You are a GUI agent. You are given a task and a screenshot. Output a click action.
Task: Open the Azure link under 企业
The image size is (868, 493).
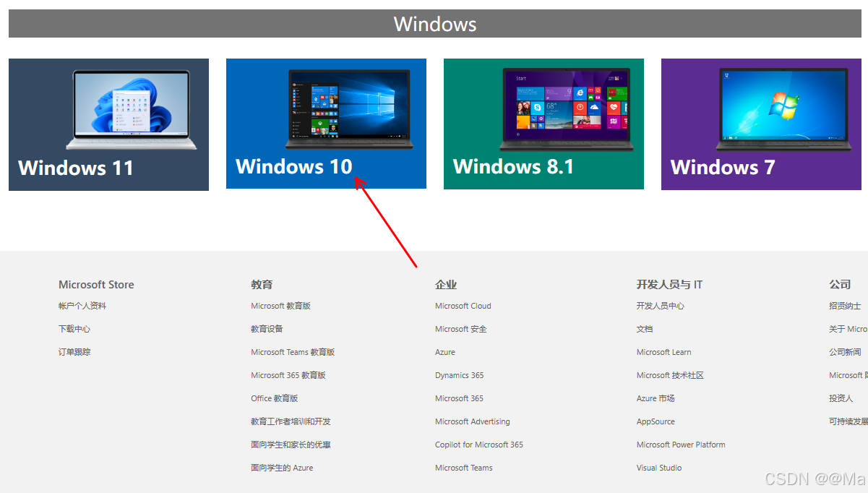tap(445, 352)
